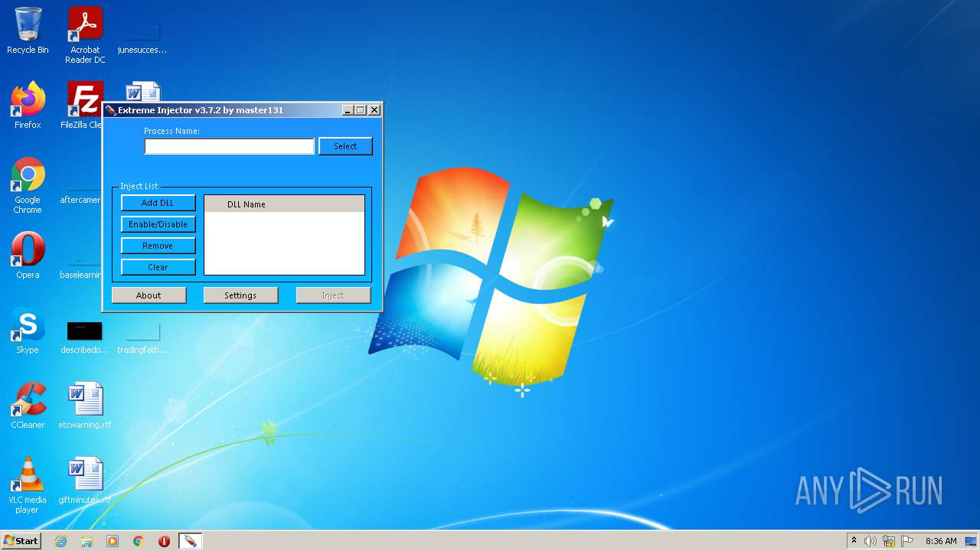Open the junesucces file on desktop

(x=142, y=35)
